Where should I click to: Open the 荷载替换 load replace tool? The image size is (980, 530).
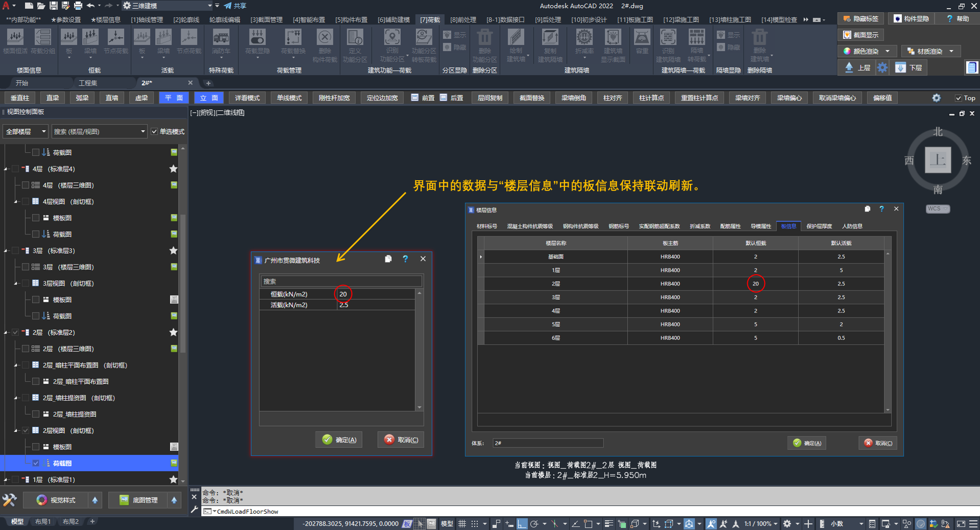click(293, 41)
